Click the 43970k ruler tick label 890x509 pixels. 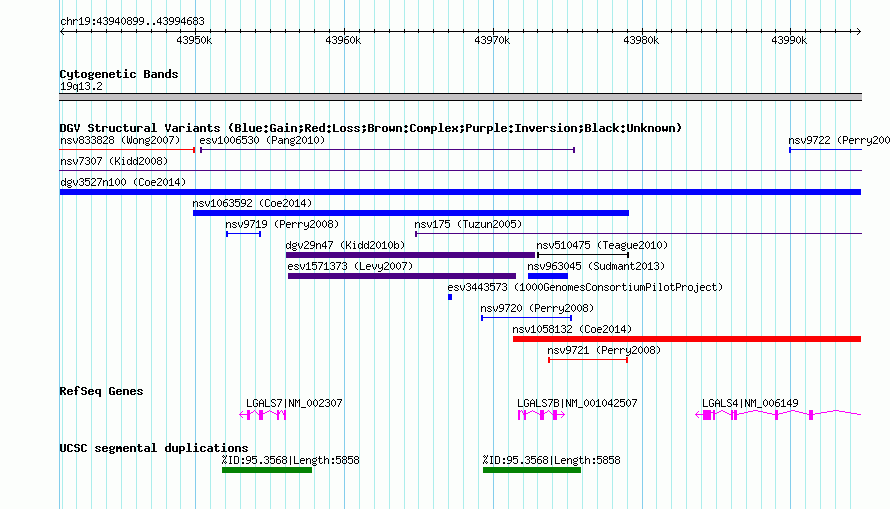(492, 40)
